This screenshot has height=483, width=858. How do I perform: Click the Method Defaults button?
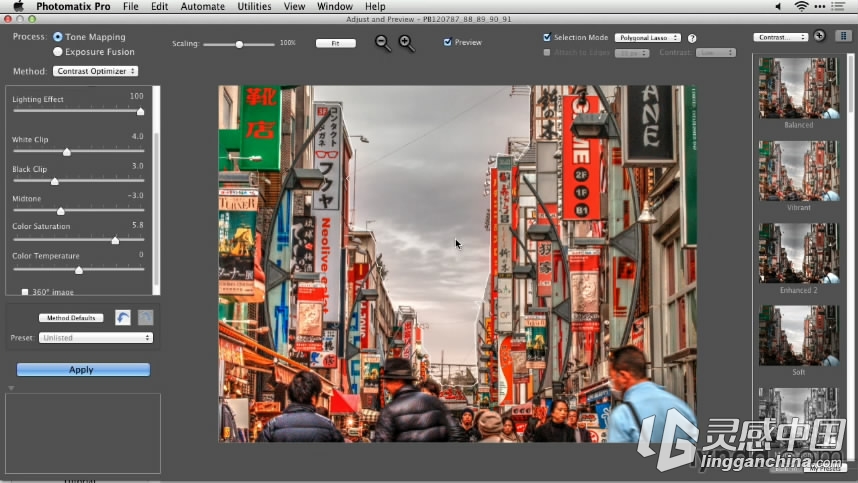(71, 318)
